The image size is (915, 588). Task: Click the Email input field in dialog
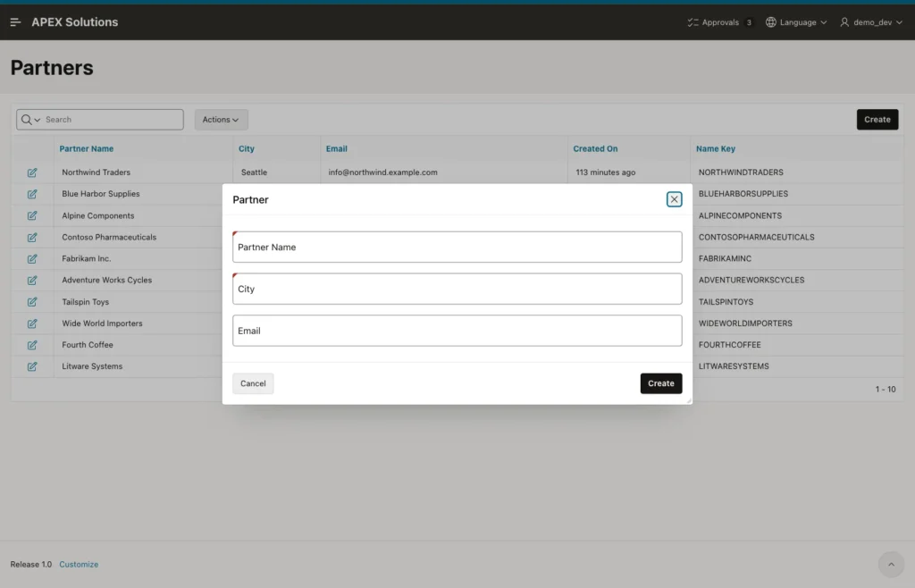tap(457, 331)
